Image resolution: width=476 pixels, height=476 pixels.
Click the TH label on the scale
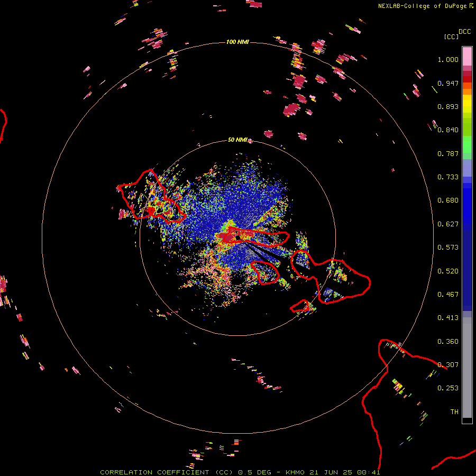[454, 412]
